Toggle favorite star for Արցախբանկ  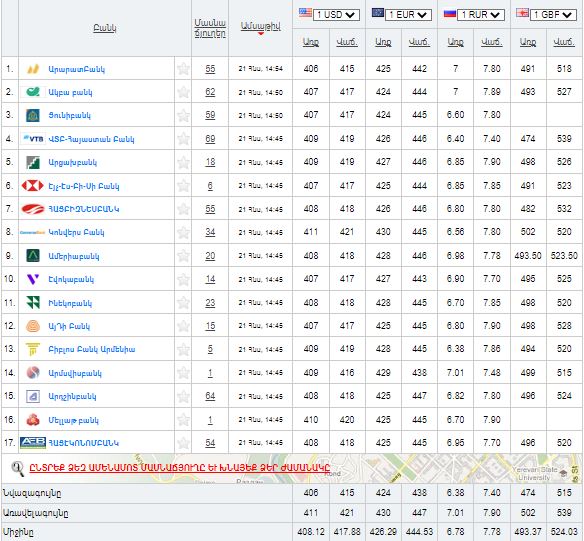183,162
